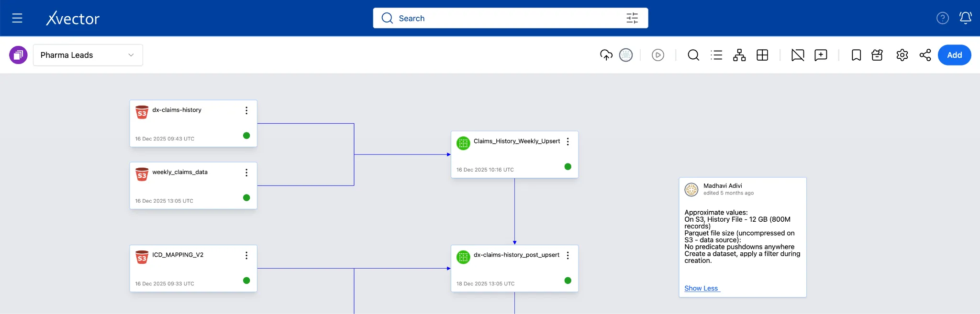Image resolution: width=980 pixels, height=314 pixels.
Task: Click the toolbar magnifier search icon
Action: click(693, 55)
